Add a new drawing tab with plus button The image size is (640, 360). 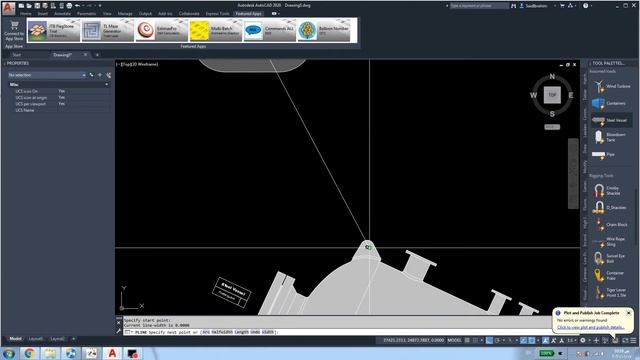[97, 55]
